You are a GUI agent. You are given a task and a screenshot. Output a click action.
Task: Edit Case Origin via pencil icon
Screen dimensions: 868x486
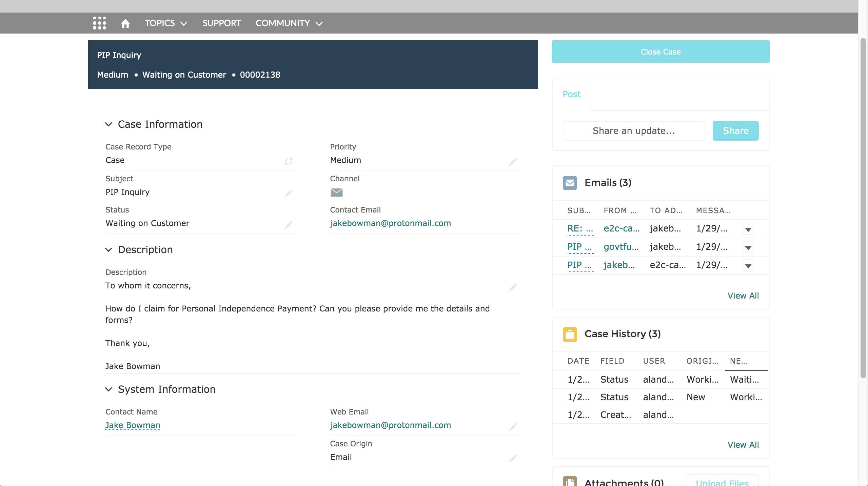coord(513,459)
